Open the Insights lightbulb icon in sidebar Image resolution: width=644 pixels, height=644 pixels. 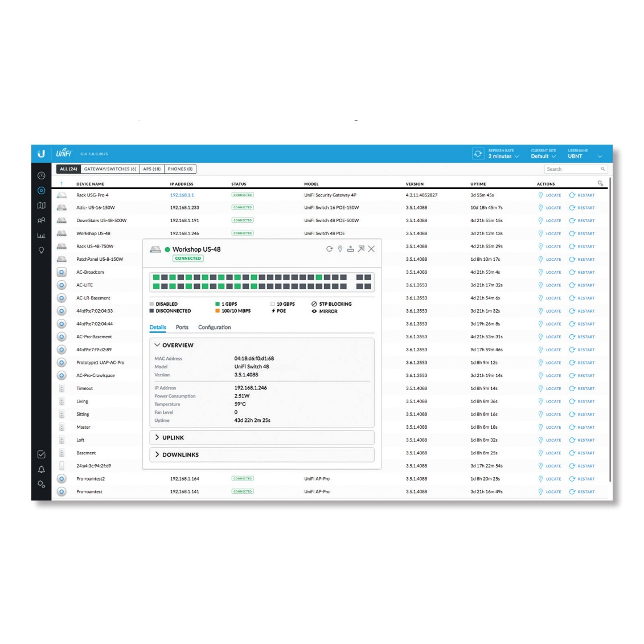coord(42,250)
